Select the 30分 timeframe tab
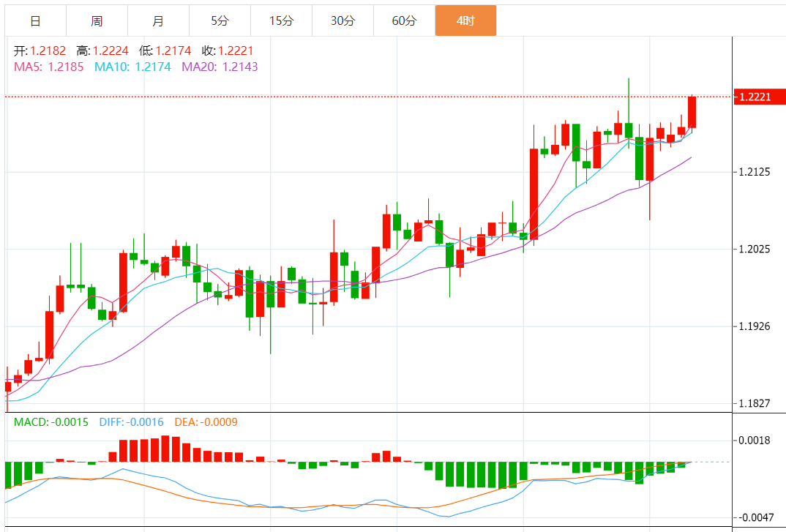This screenshot has width=786, height=532. [x=343, y=20]
